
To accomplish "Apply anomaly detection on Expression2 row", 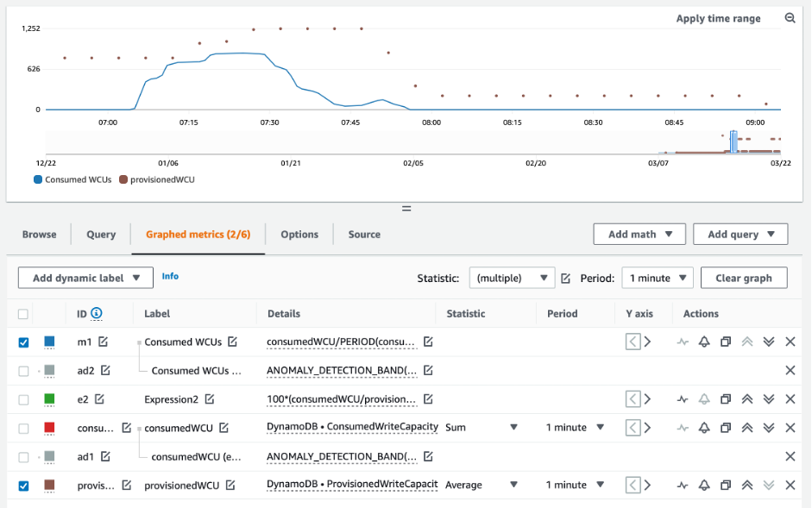I will 683,399.
